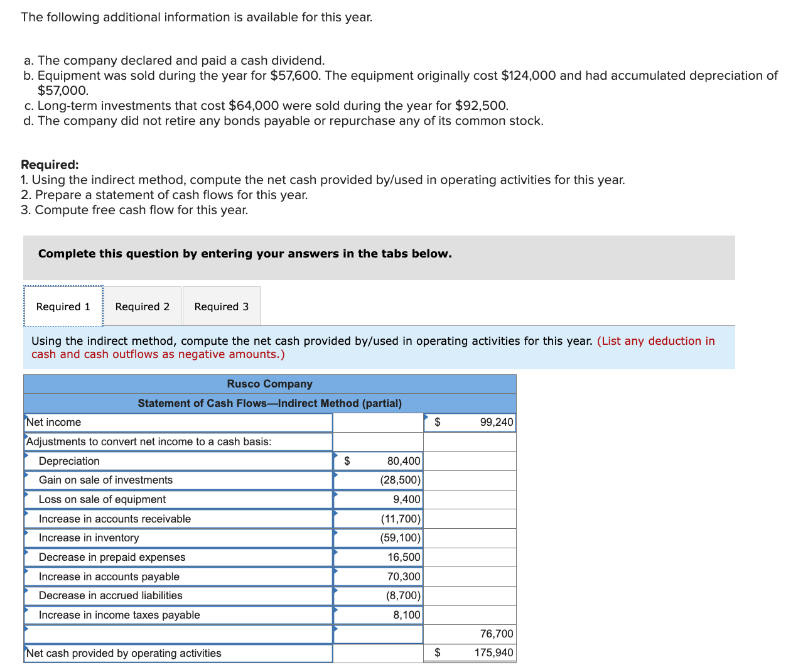Select the line about equipment sold for $57,600
The width and height of the screenshot is (803, 672).
click(401, 83)
